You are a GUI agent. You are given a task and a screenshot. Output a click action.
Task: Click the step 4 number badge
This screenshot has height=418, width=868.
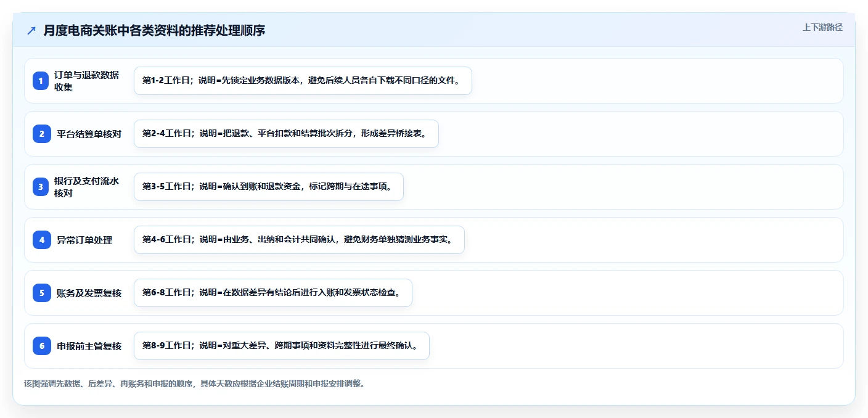point(42,240)
